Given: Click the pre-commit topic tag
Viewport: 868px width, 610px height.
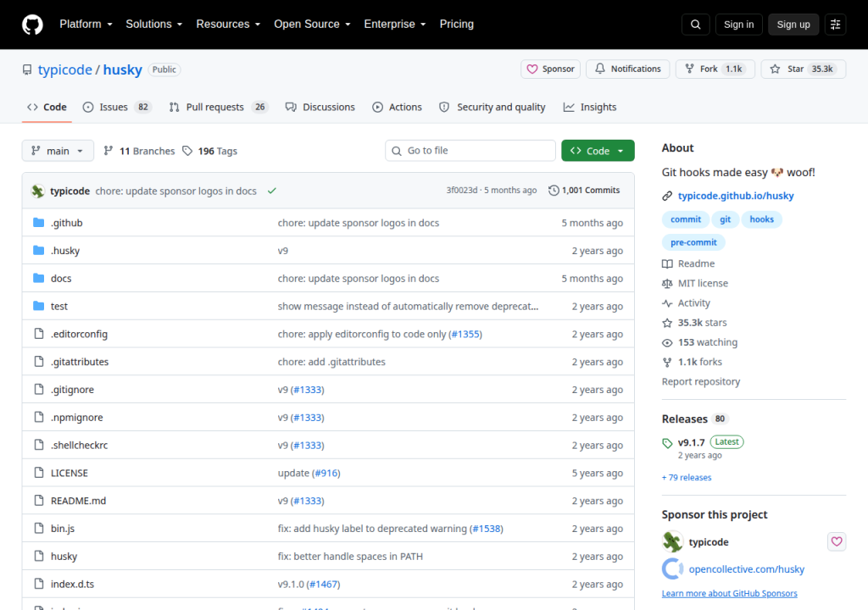Looking at the screenshot, I should (x=693, y=242).
